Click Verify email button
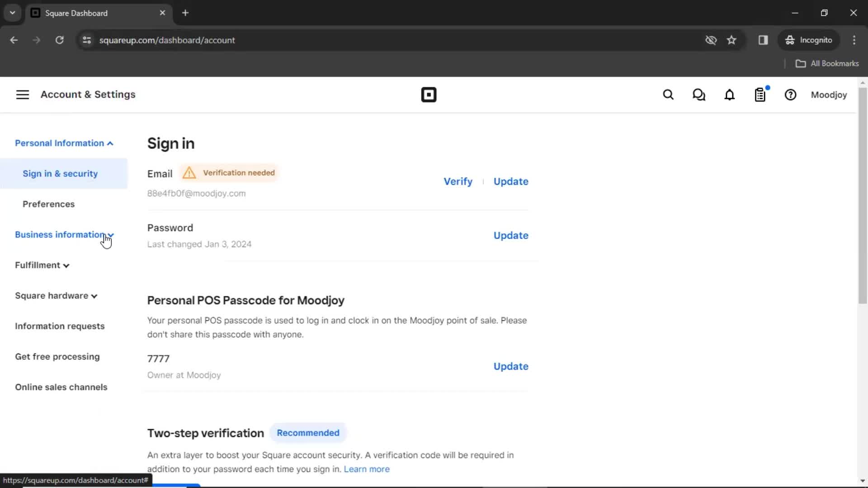Viewport: 868px width, 488px height. pyautogui.click(x=458, y=181)
